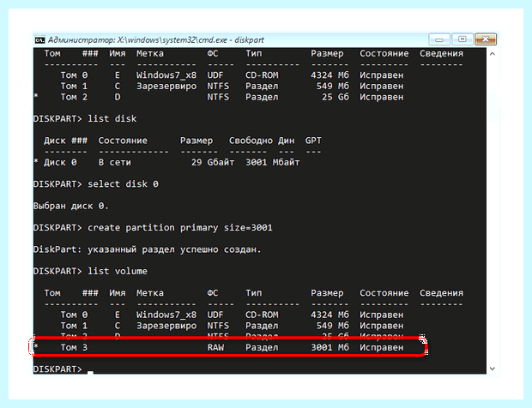Click 'Сведения' header in lower volume table
This screenshot has width=532, height=408.
click(441, 293)
